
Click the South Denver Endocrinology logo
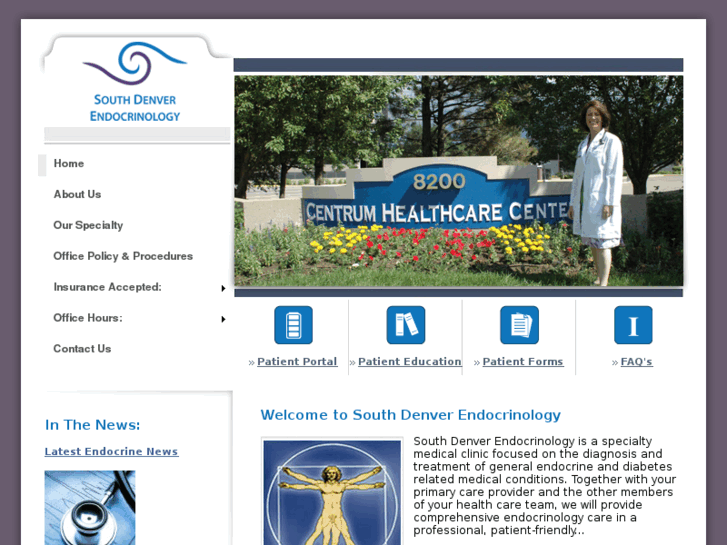coord(135,82)
